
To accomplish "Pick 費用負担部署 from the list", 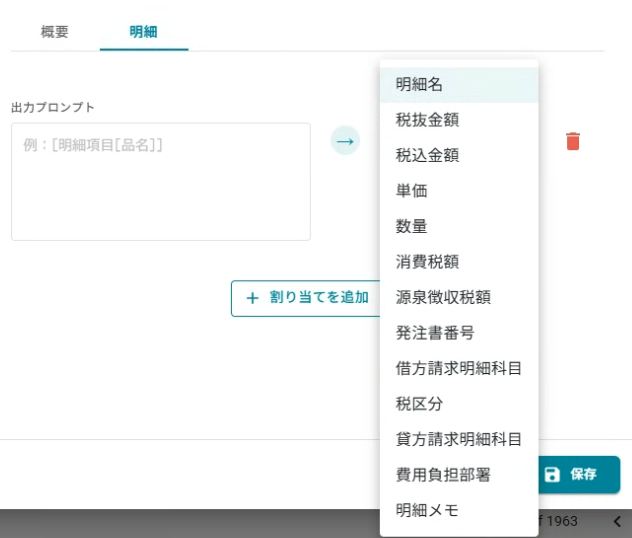I will click(459, 474).
